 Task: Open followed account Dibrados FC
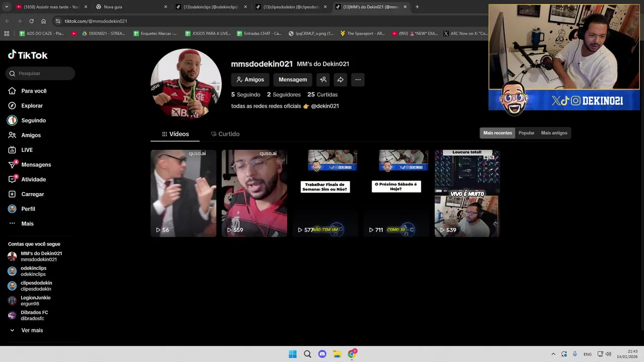tap(34, 315)
